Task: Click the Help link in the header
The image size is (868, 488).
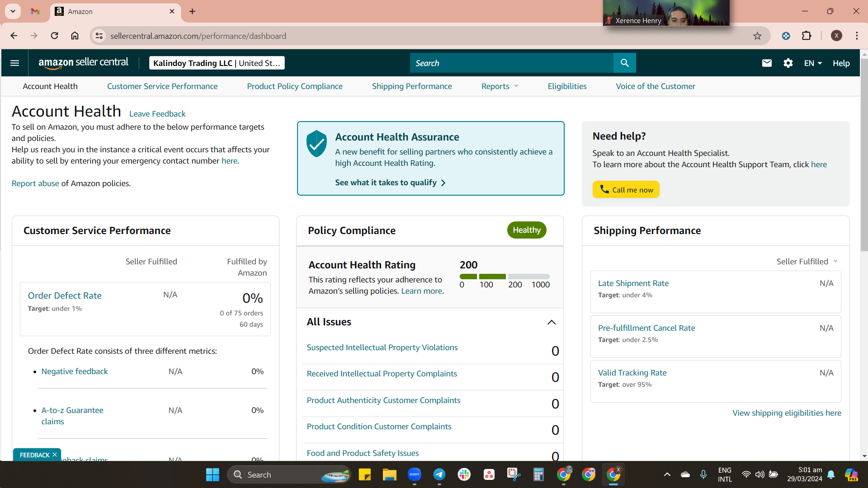Action: pos(841,63)
